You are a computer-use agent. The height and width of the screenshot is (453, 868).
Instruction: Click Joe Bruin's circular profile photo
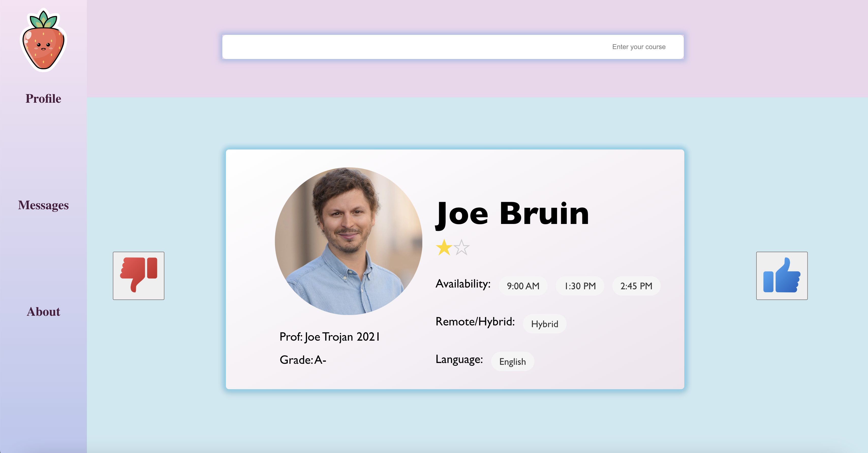click(348, 241)
